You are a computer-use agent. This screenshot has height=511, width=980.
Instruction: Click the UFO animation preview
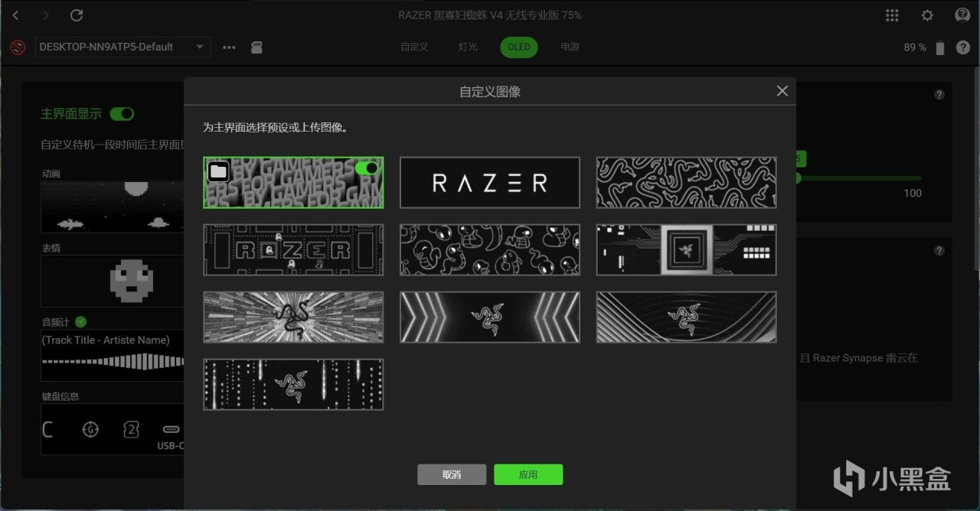[113, 207]
